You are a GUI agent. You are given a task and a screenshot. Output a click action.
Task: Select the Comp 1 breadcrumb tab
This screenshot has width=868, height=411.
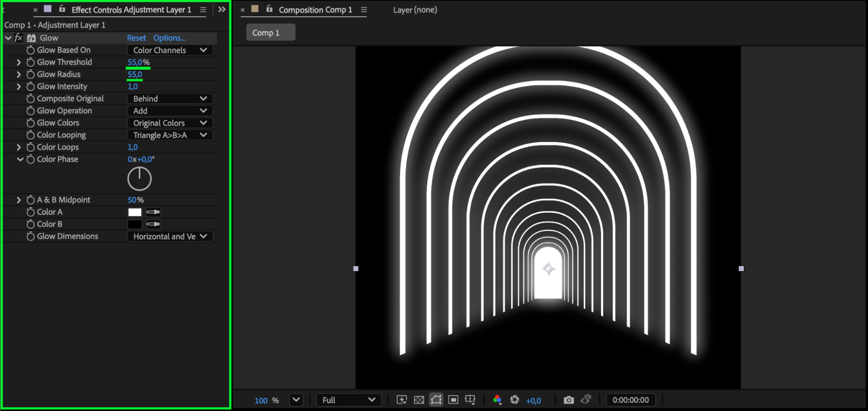[270, 33]
